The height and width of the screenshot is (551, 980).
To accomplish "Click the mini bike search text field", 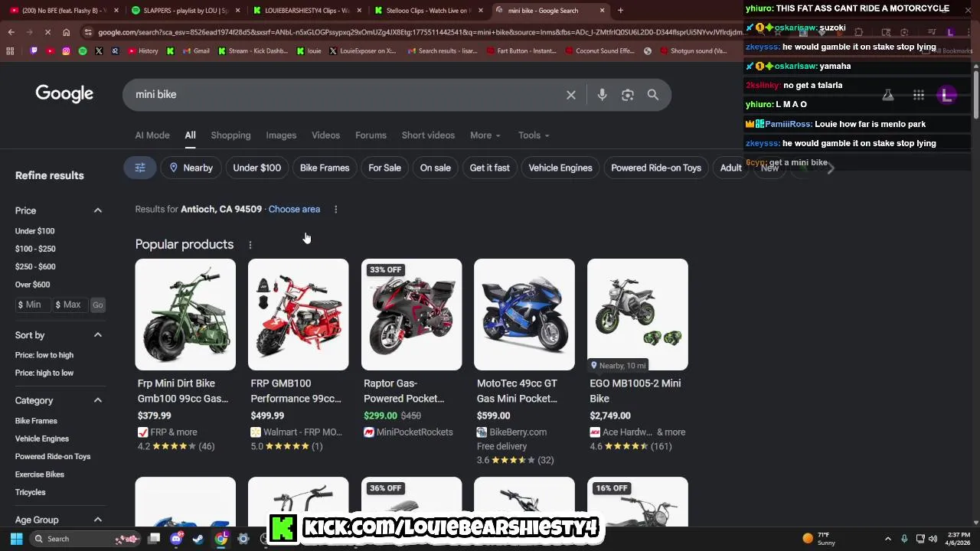I will pos(345,95).
